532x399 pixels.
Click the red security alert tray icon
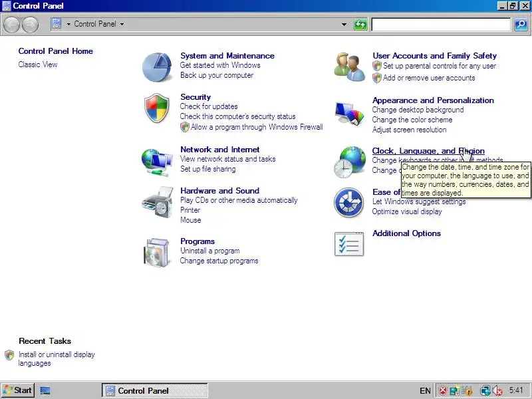tap(443, 390)
